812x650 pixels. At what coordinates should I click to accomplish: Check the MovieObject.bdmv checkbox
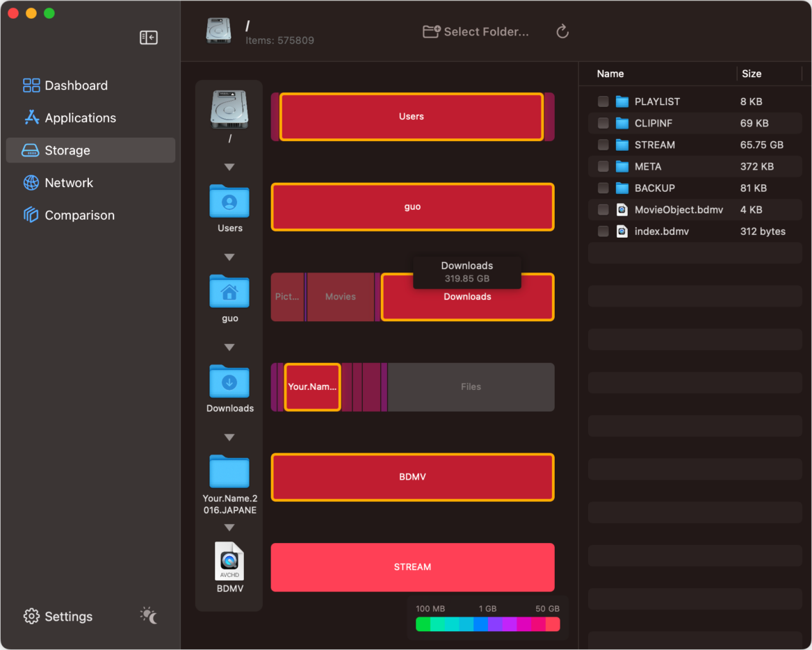click(603, 210)
